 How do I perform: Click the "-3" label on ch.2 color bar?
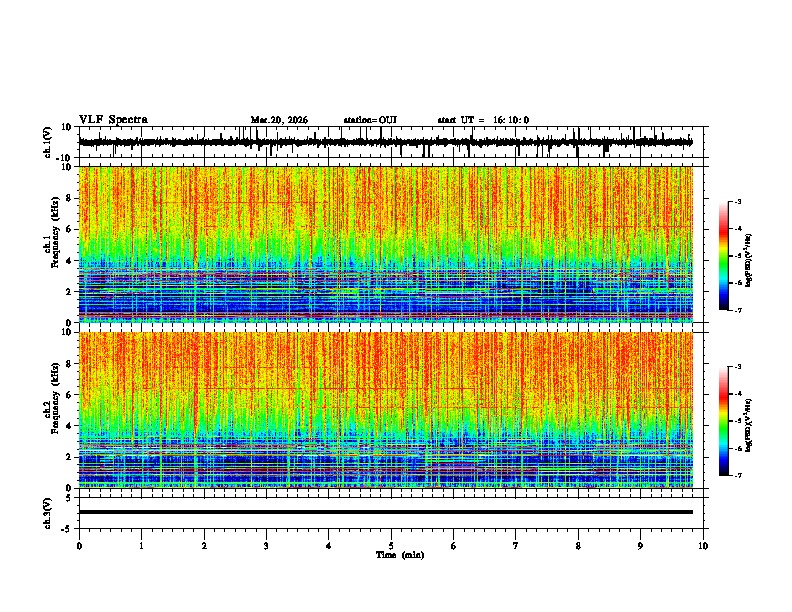(x=737, y=367)
